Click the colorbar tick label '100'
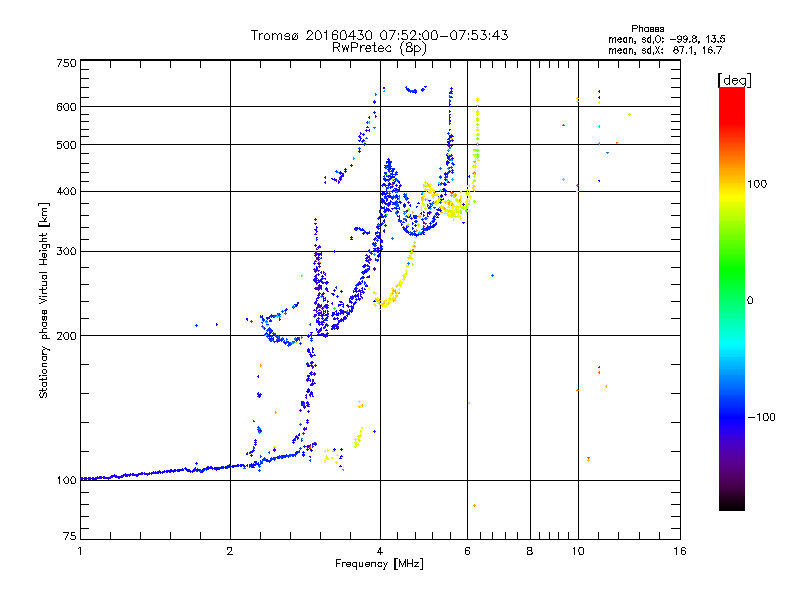Screen dimensions: 800x600 757,184
